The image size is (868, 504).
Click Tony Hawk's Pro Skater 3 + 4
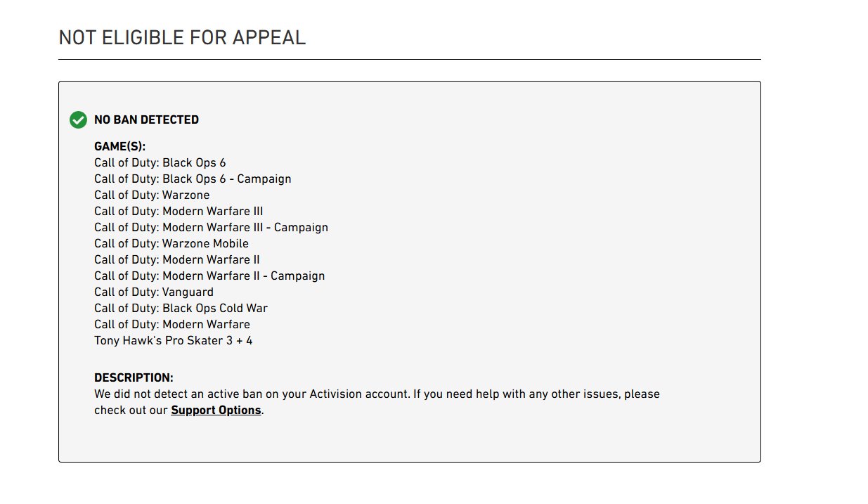pos(173,341)
